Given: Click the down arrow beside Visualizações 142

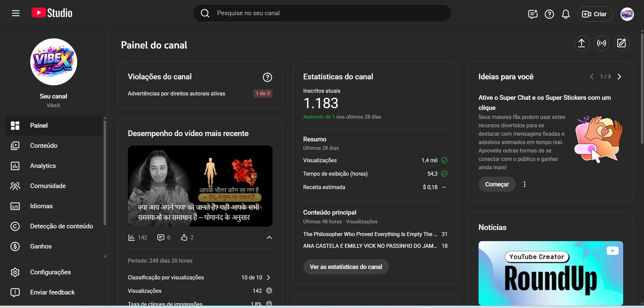Looking at the screenshot, I should tap(269, 291).
